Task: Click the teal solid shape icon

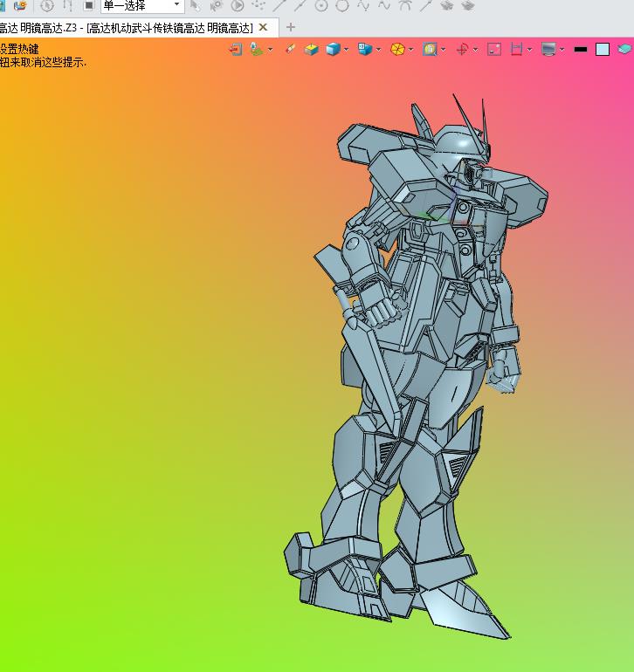Action: (x=625, y=49)
